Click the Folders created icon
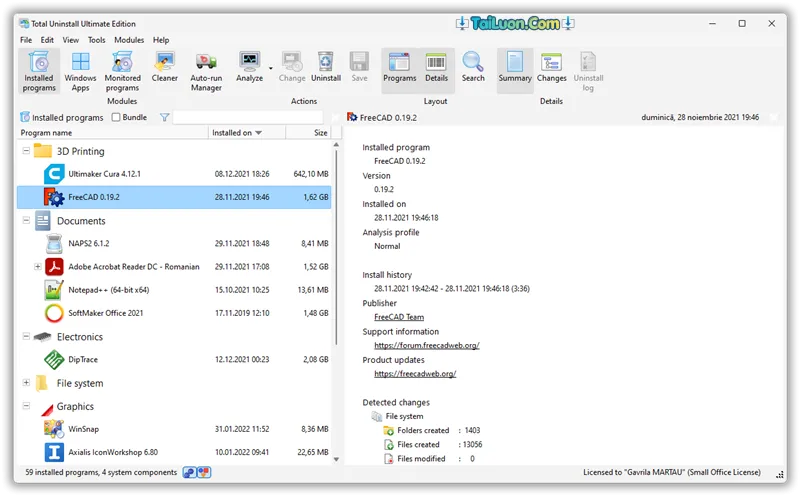Image resolution: width=800 pixels, height=496 pixels. (388, 431)
